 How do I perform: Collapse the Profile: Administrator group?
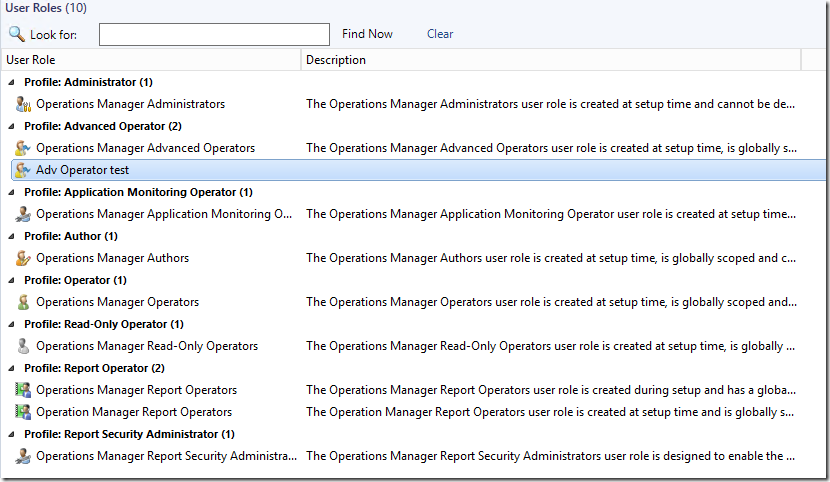pos(12,82)
